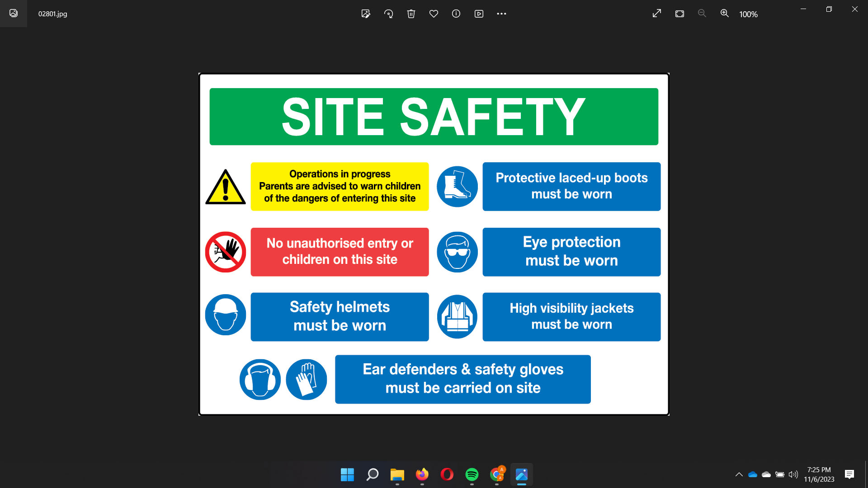
Task: Open the See more options menu
Action: point(501,14)
